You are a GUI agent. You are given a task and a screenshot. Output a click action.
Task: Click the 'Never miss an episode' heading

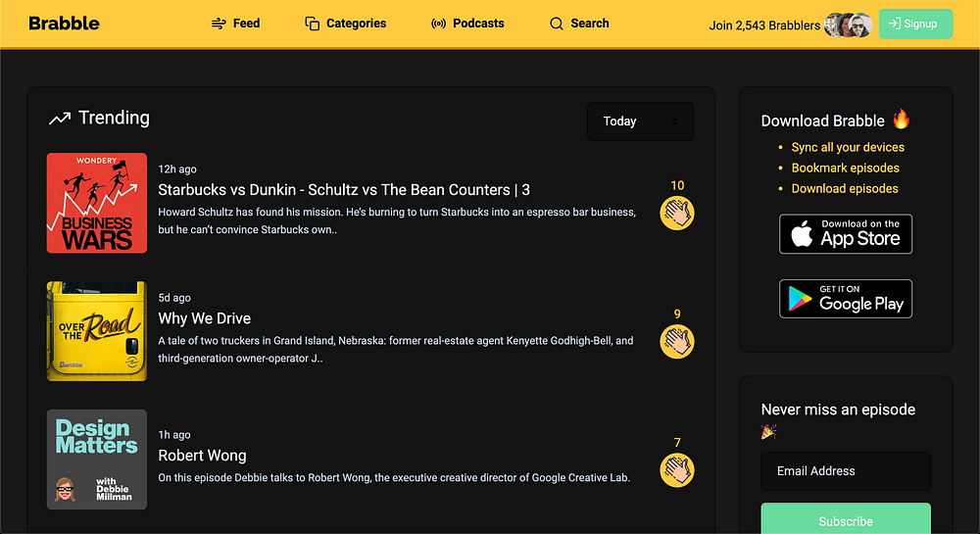tap(838, 410)
